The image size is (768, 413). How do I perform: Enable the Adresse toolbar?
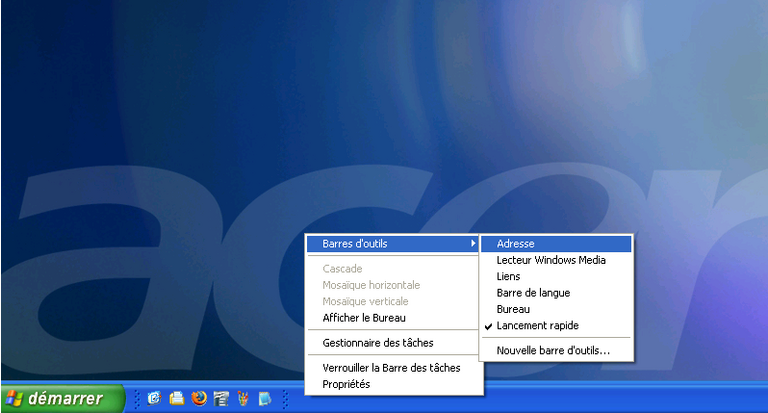point(556,243)
